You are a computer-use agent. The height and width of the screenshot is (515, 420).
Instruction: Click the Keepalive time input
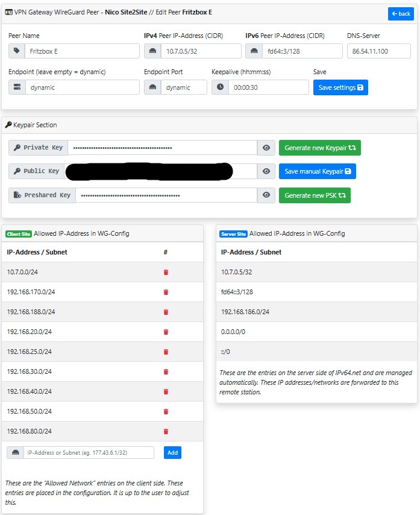coord(268,87)
